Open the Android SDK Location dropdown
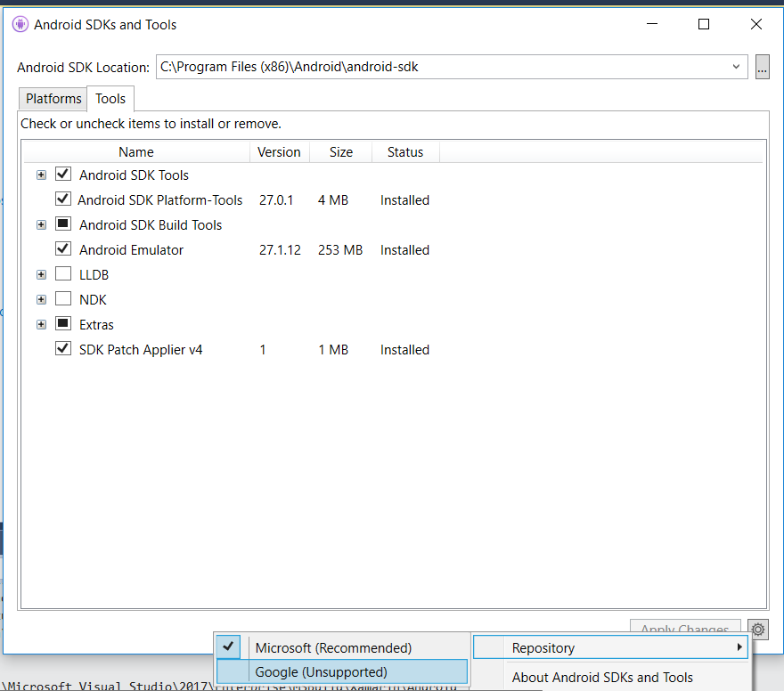The width and height of the screenshot is (784, 691). (736, 66)
